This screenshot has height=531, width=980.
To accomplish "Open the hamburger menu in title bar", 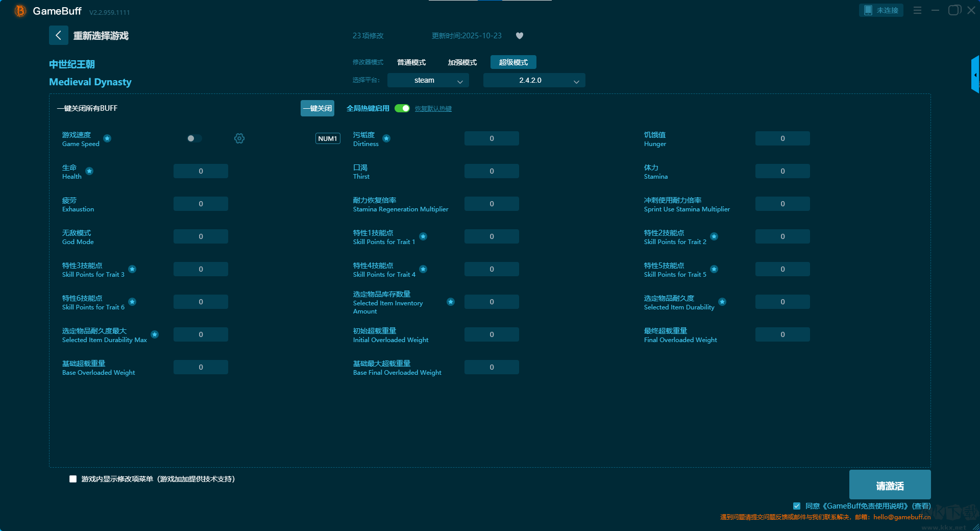I will click(917, 10).
